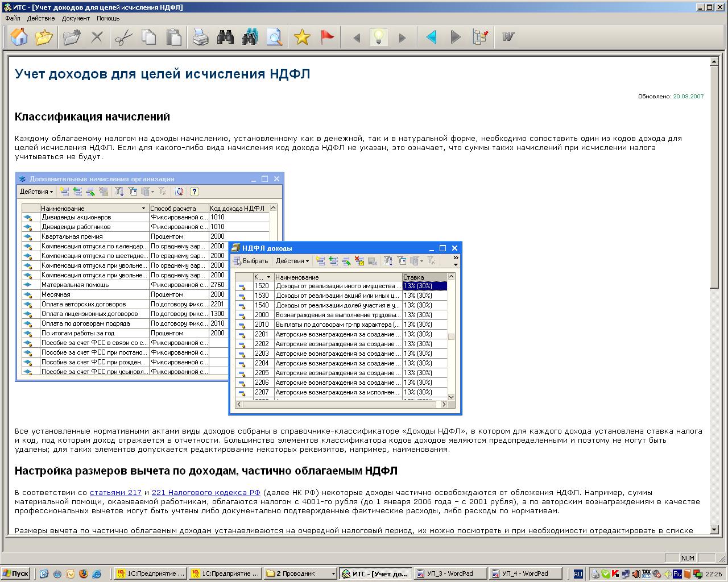The image size is (728, 582).
Task: Toggle the lightbulb highlight icon
Action: 379,38
